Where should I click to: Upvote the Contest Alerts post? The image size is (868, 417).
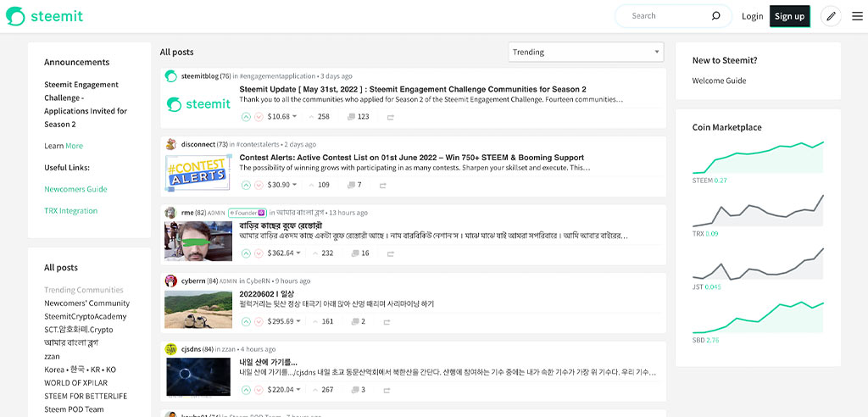(x=247, y=185)
